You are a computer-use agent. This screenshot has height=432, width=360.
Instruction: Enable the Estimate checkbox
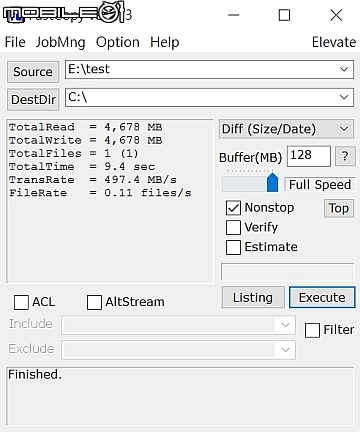point(233,247)
